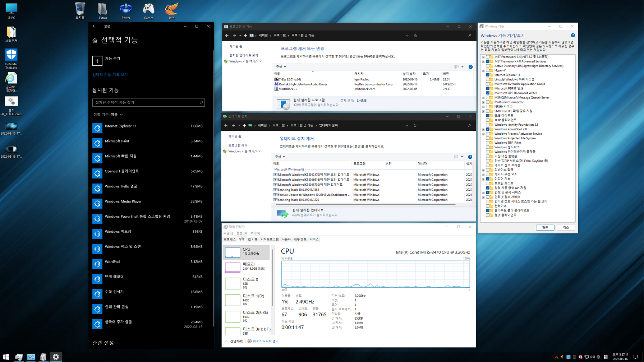This screenshot has width=644, height=362.
Task: Check 텔넷 클라이언트 checkbox
Action: click(488, 215)
